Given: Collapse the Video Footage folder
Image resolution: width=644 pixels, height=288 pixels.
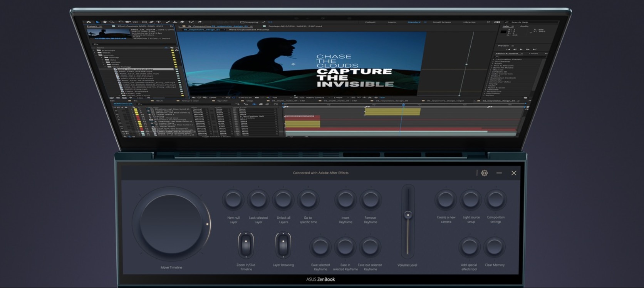Looking at the screenshot, I should tap(105, 67).
